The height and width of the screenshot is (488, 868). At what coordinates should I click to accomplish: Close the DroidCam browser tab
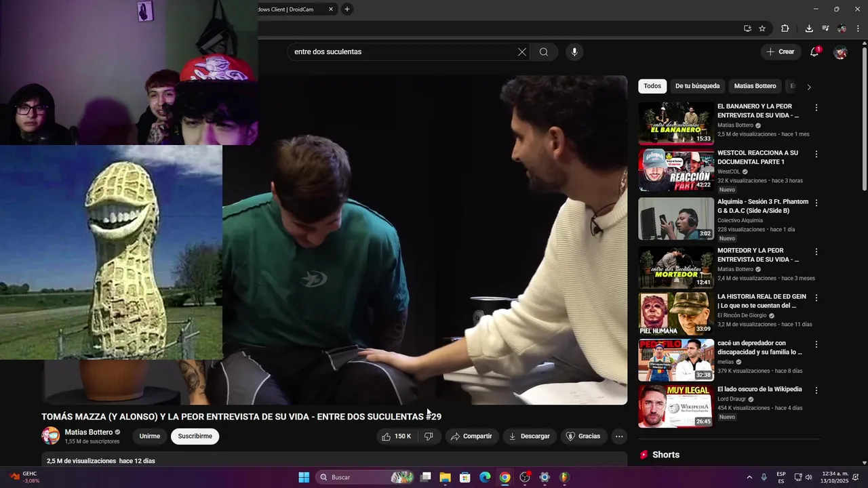point(331,9)
